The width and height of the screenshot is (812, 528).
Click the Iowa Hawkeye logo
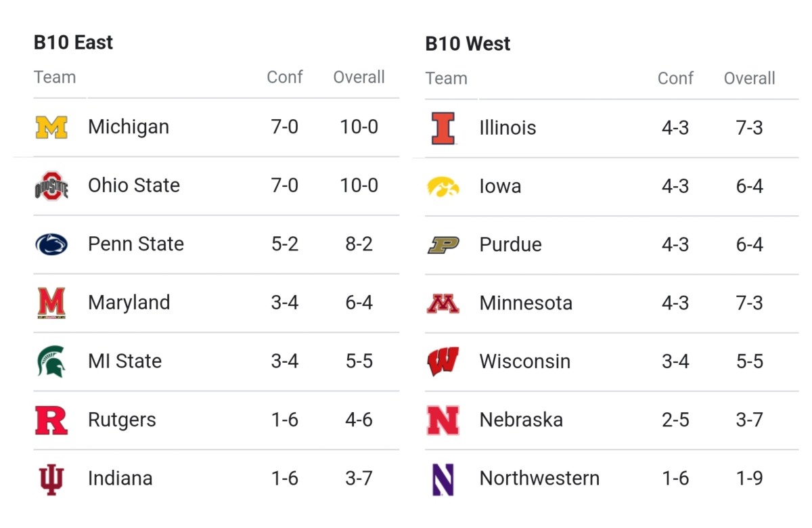[443, 186]
